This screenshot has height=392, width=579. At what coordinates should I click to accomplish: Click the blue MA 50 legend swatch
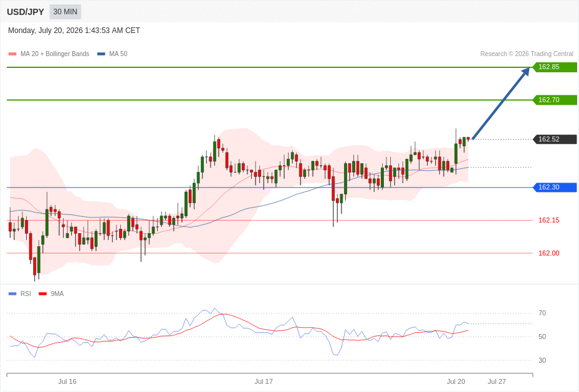tap(101, 54)
